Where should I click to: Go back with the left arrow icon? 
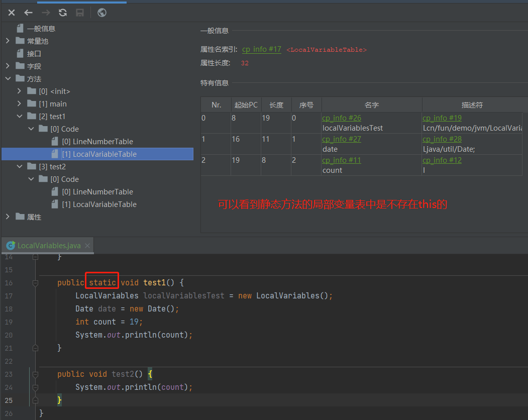[28, 13]
